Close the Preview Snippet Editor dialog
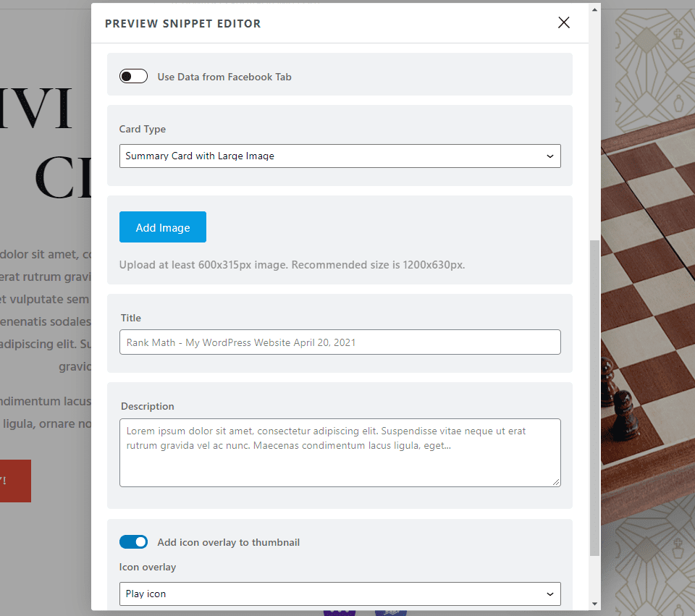Screen dimensions: 695x616 pos(563,22)
